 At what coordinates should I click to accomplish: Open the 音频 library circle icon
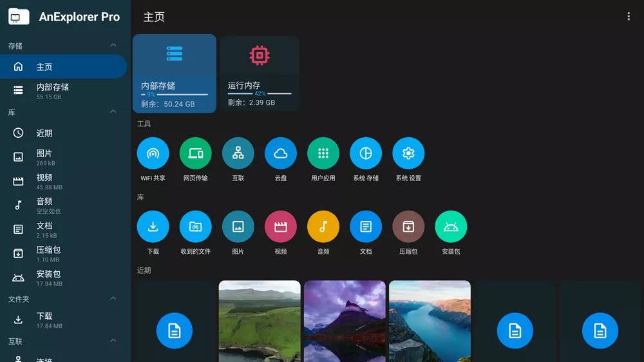323,226
